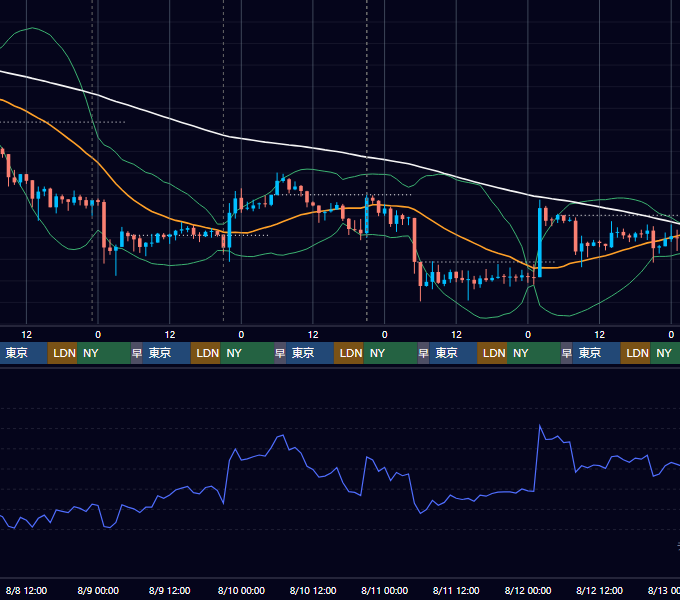Select the LDN session block on 8/11

492,353
